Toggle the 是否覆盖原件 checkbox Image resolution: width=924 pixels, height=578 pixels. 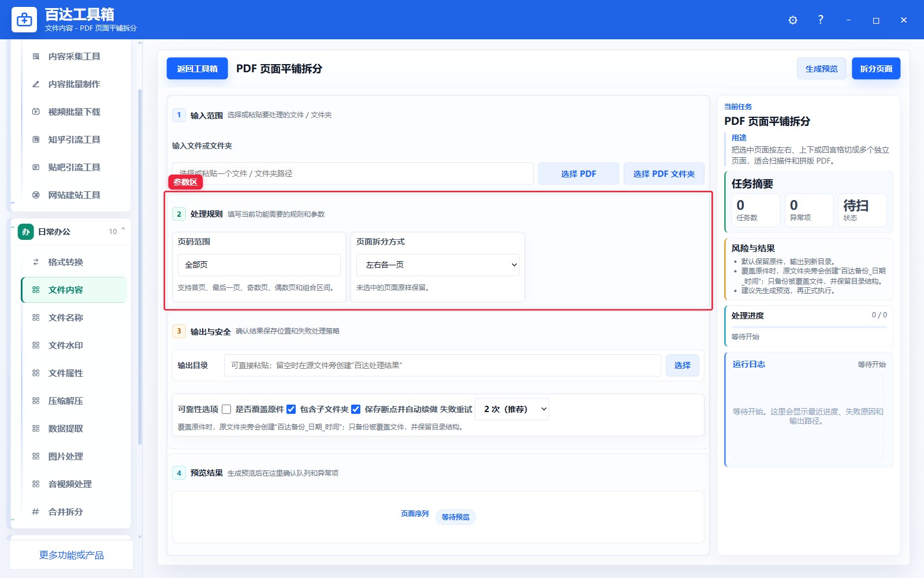[x=226, y=409]
